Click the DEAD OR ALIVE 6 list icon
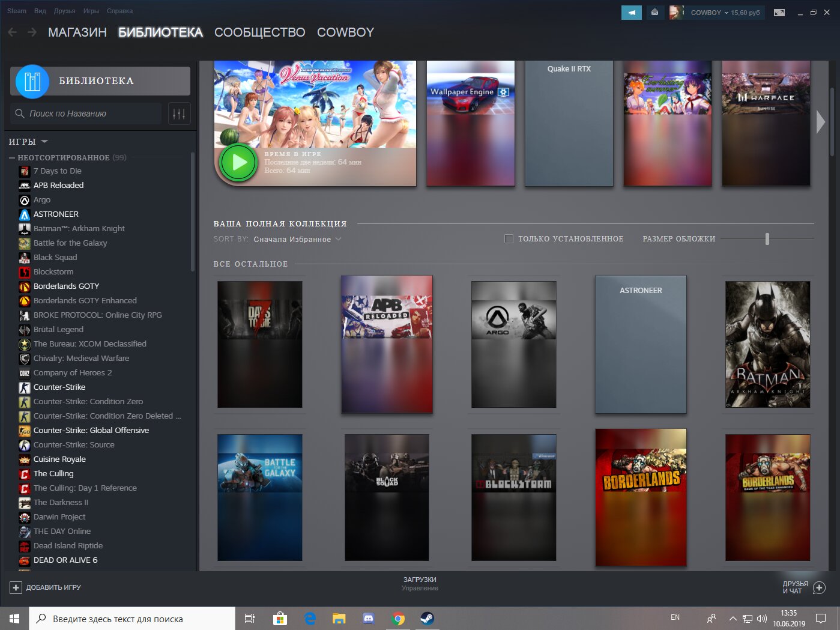 [25, 560]
